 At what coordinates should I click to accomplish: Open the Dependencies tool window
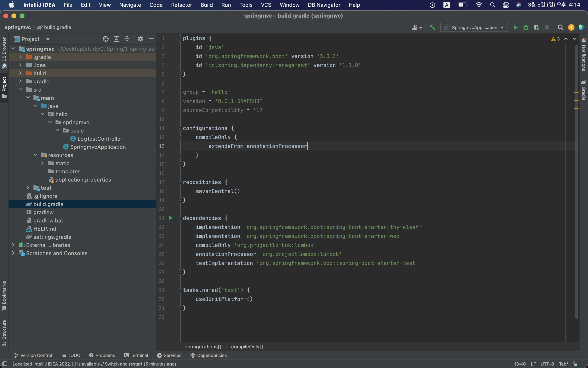click(208, 355)
